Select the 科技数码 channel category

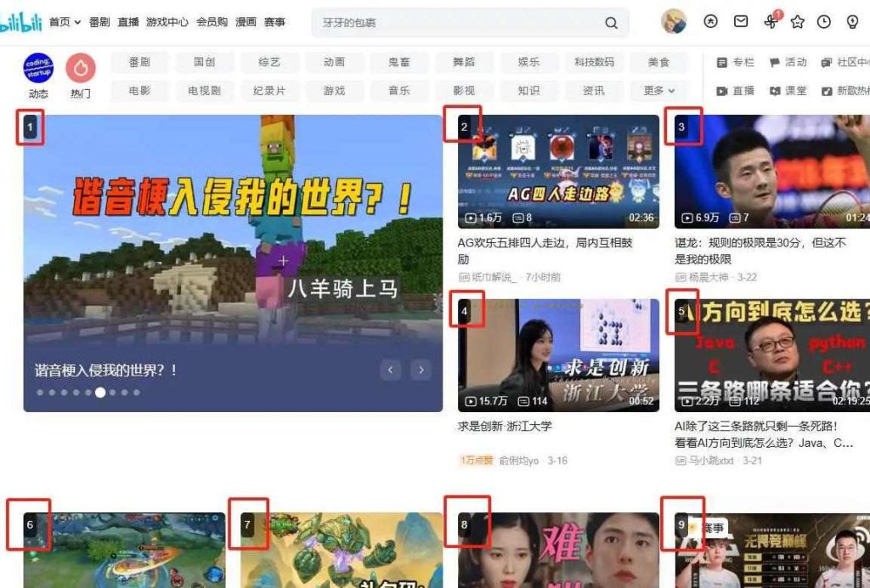(x=594, y=62)
